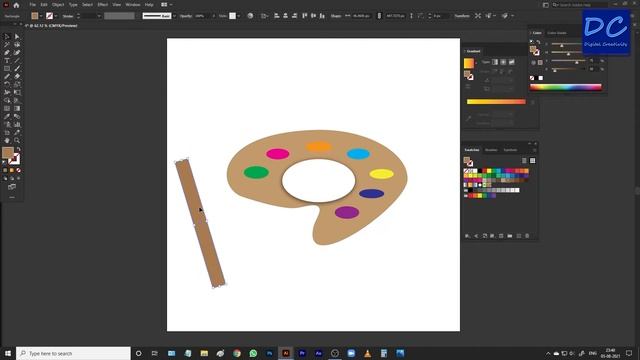
Task: Switch to the Brushes tab
Action: 491,150
